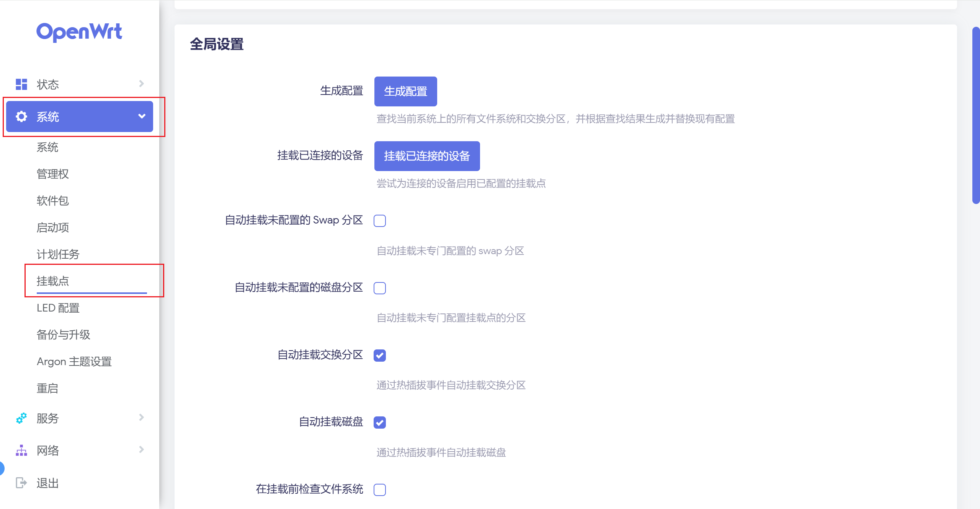Enable auto-mount unconfigured disk partitions checkbox

click(x=379, y=288)
